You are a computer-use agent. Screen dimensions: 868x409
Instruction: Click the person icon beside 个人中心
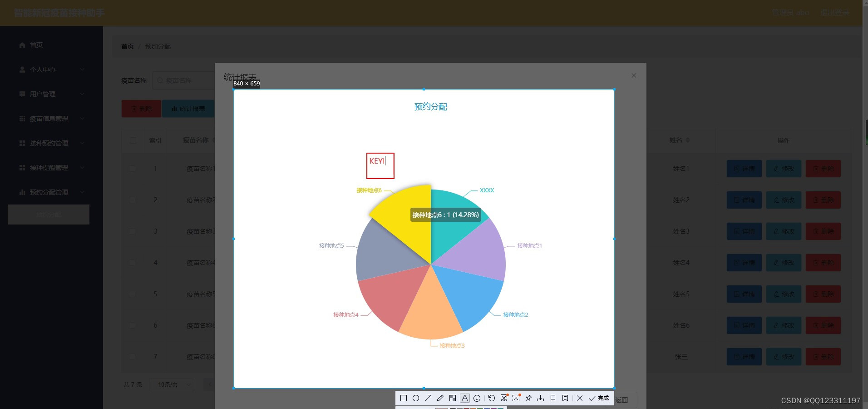pos(22,70)
